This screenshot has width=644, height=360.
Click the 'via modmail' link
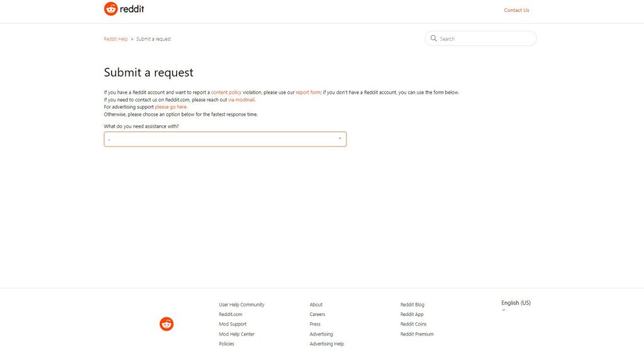coord(241,100)
